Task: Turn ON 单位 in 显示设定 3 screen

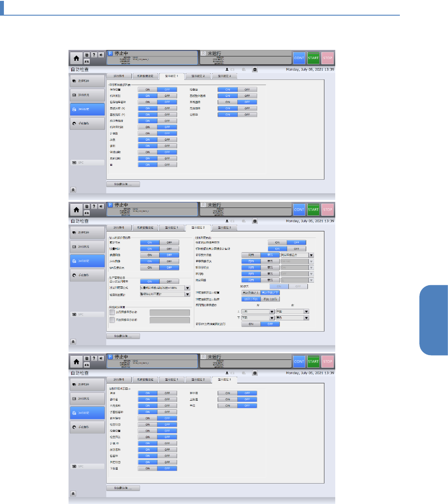Action: pos(227,405)
